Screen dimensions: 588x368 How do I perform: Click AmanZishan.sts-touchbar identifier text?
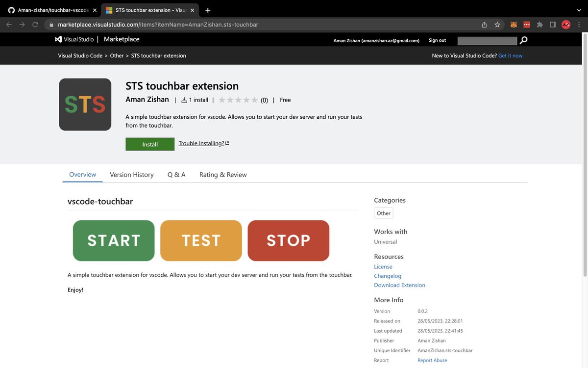tap(445, 350)
